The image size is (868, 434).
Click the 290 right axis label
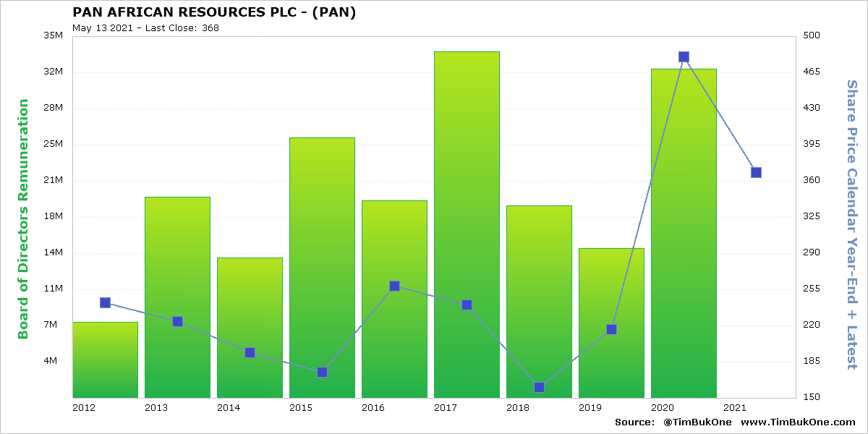(x=811, y=252)
